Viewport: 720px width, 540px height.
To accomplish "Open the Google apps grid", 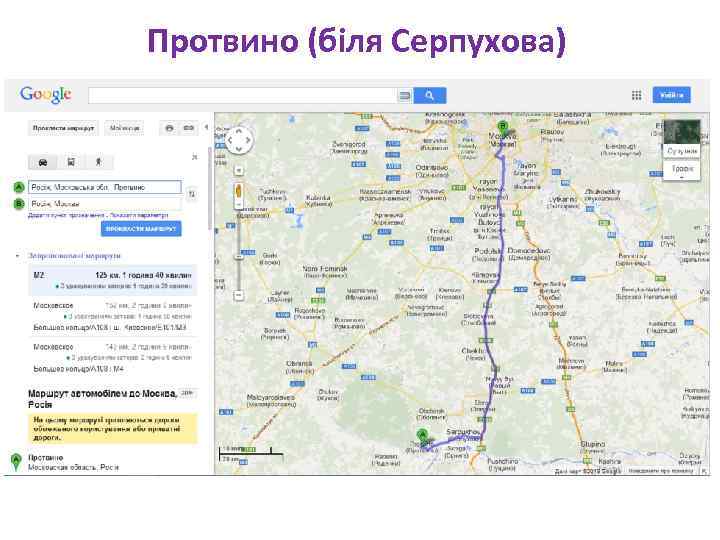I will pos(636,95).
